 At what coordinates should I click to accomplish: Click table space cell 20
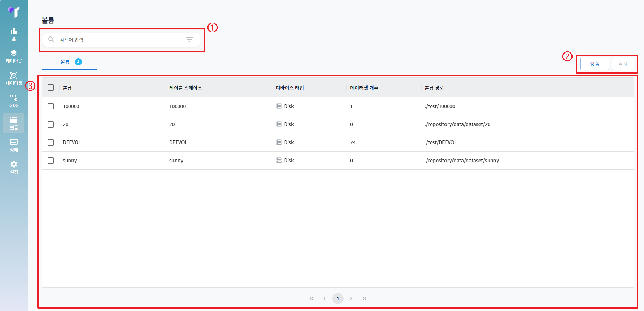tap(172, 124)
